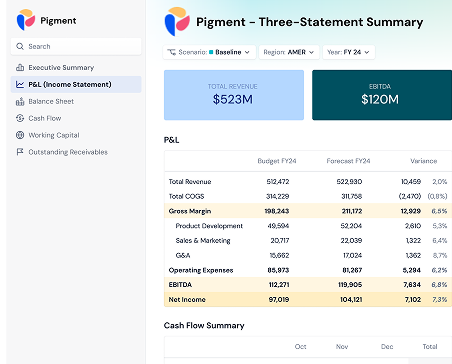This screenshot has width=452, height=364.
Task: Click the Cash Flow Summary heading
Action: point(204,325)
